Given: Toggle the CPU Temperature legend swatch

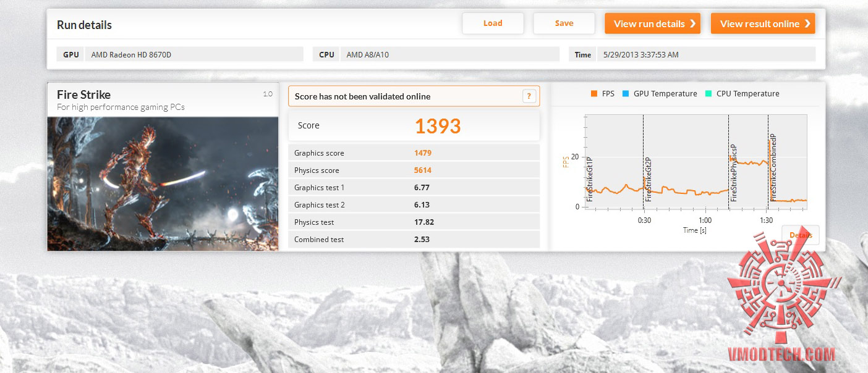Looking at the screenshot, I should point(708,94).
